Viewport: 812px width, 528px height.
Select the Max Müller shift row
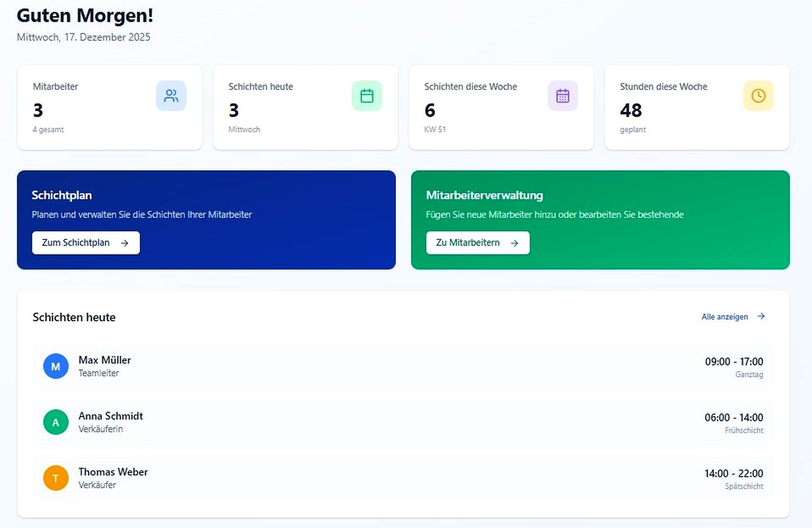403,366
